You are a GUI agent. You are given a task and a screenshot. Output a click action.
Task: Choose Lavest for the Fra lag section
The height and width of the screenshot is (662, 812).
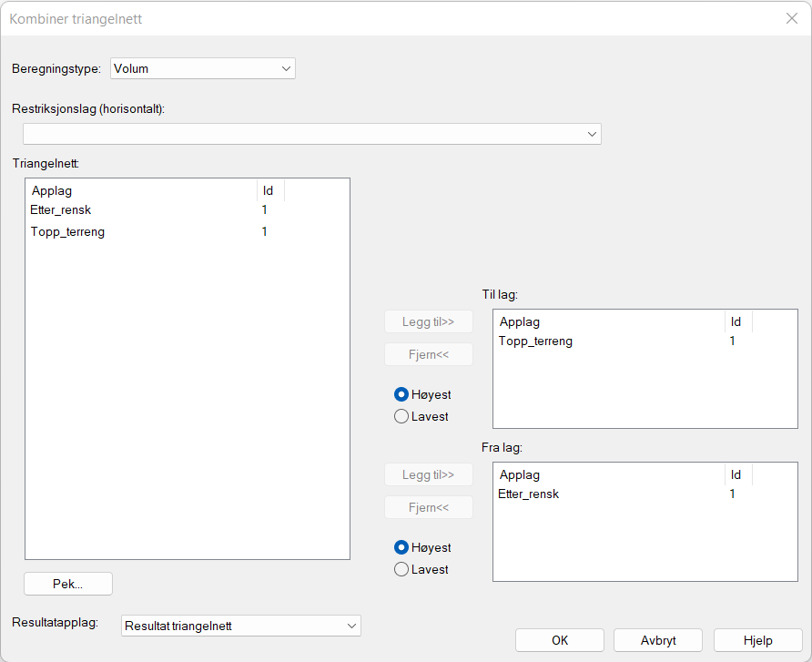click(401, 569)
